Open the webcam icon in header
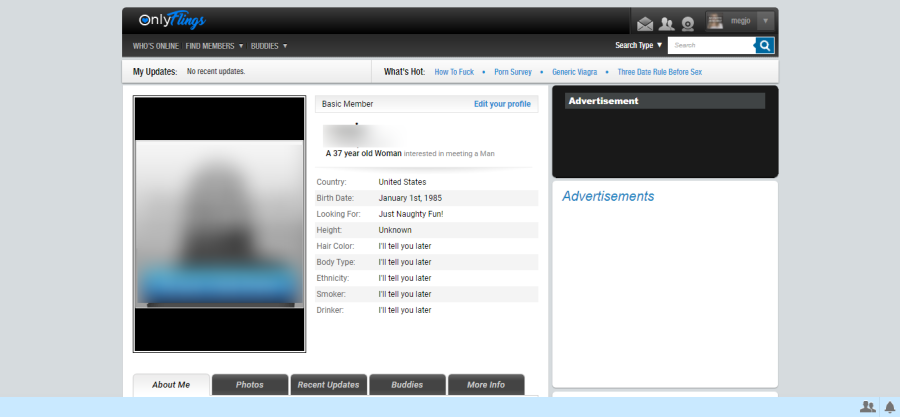The width and height of the screenshot is (900, 417). tap(688, 23)
